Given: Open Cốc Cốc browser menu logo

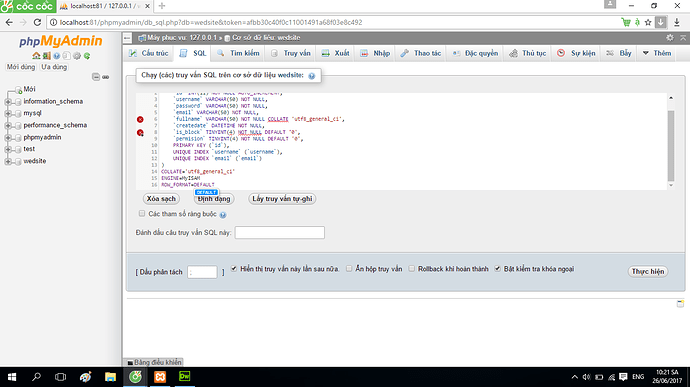Looking at the screenshot, I should pyautogui.click(x=28, y=6).
